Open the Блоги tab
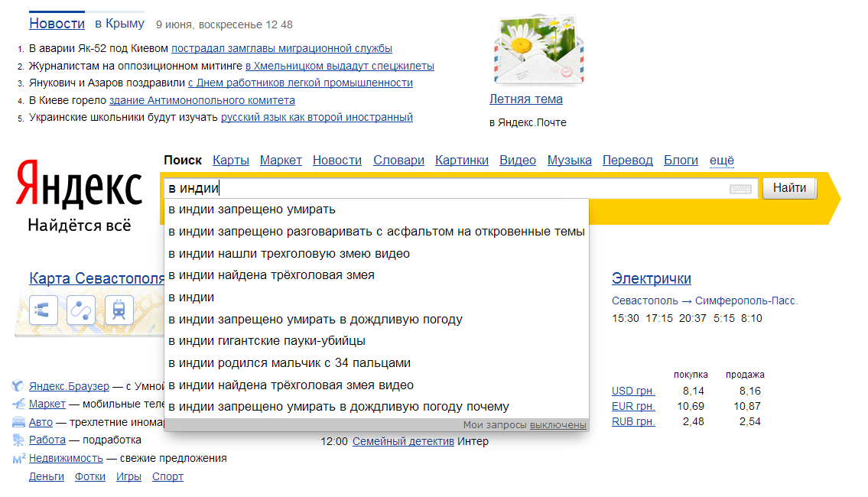Screen dimensions: 868x497 click(x=681, y=161)
